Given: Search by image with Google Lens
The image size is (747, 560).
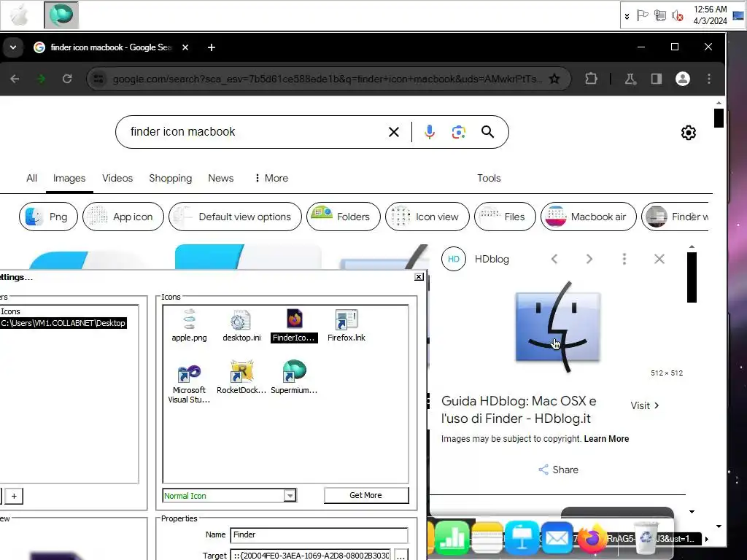Looking at the screenshot, I should (x=458, y=132).
